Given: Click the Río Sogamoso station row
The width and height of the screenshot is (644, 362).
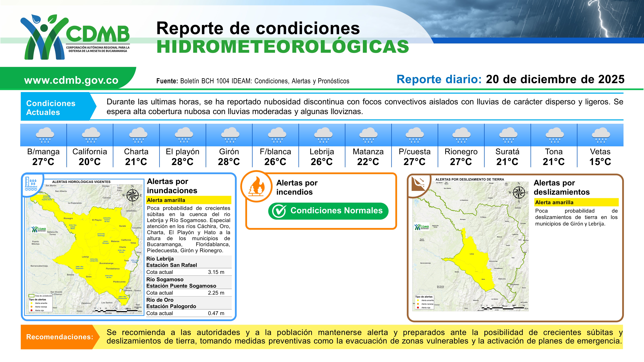Looking at the screenshot, I should click(189, 283).
